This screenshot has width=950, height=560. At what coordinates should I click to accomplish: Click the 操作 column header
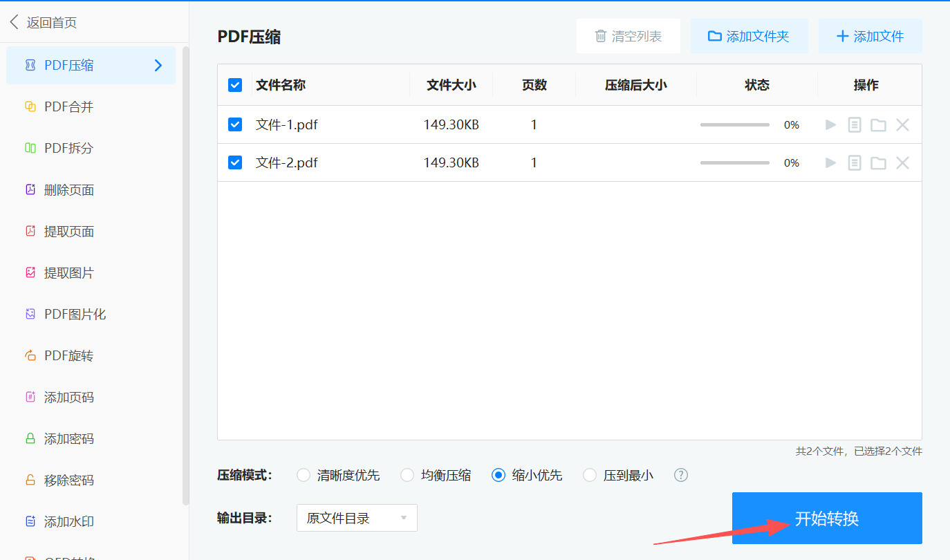[x=866, y=85]
